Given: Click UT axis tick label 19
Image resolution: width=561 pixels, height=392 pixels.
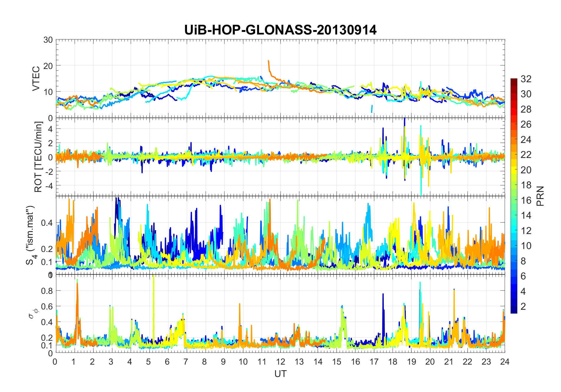Looking at the screenshot, I should point(411,362).
